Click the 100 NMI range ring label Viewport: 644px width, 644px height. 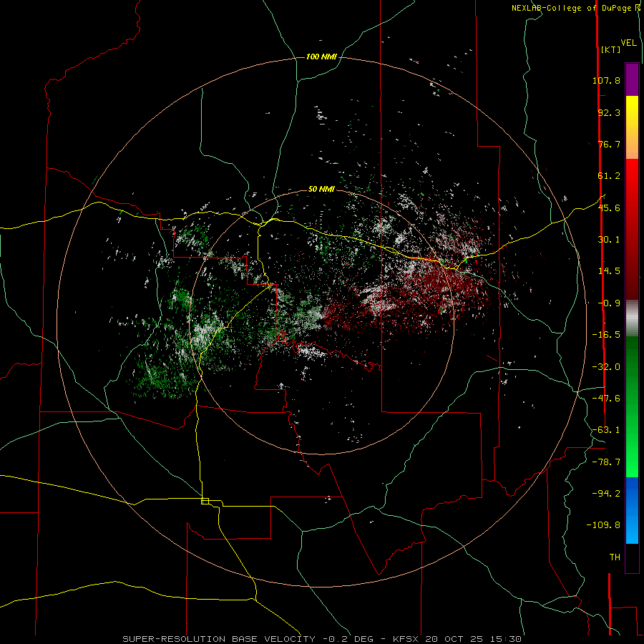pyautogui.click(x=321, y=57)
